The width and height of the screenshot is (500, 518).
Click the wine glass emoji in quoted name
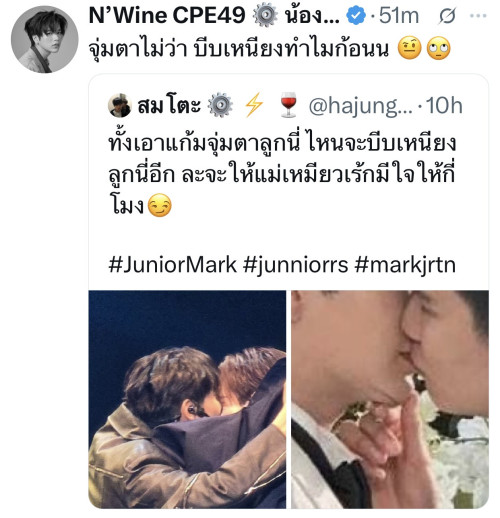[x=289, y=105]
